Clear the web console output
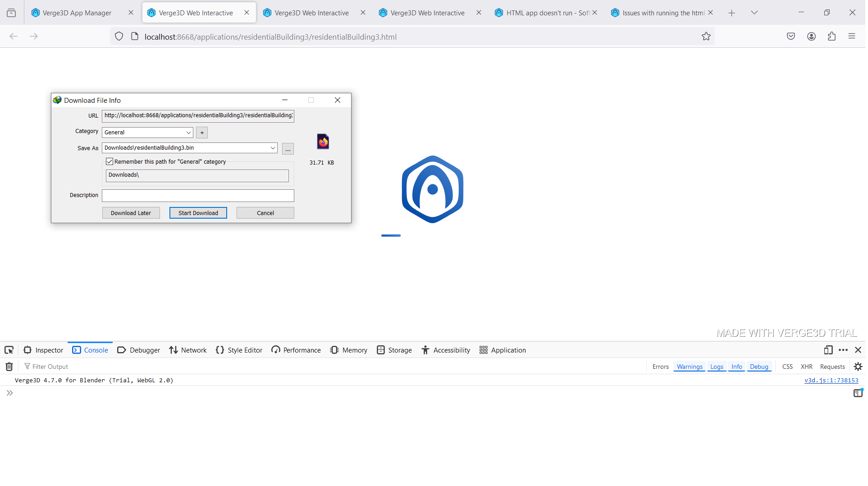The image size is (868, 486). click(x=9, y=367)
